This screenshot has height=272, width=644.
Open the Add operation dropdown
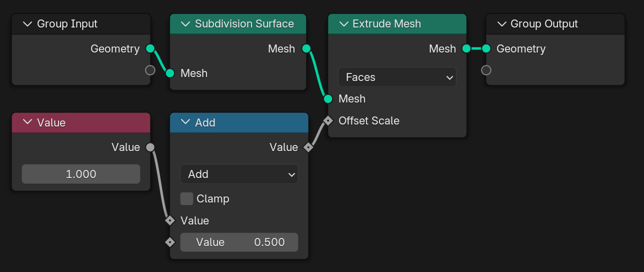(239, 174)
